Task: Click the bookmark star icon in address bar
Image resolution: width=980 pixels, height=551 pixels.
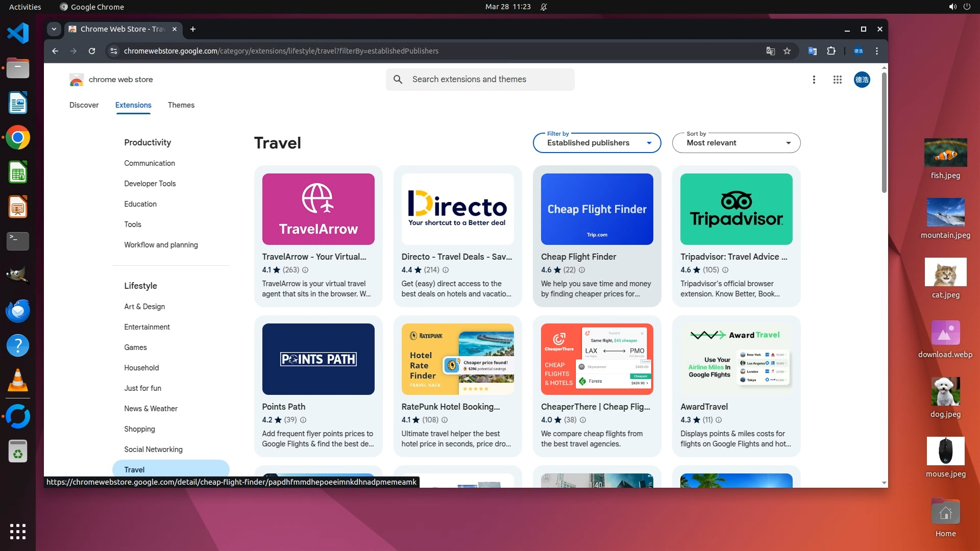Action: 787,51
